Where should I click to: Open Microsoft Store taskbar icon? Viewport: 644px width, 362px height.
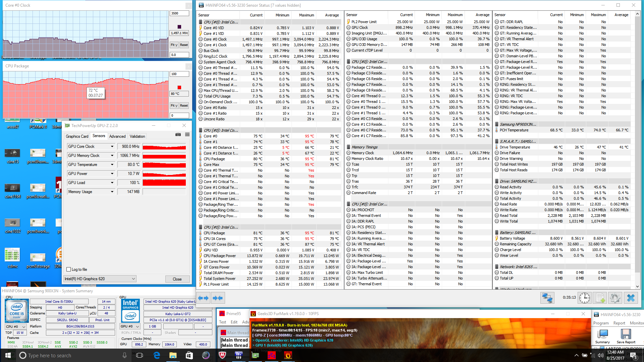189,355
